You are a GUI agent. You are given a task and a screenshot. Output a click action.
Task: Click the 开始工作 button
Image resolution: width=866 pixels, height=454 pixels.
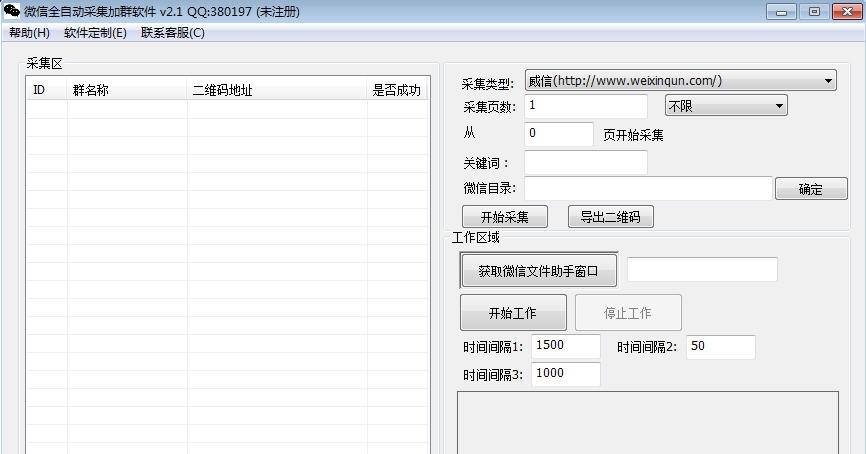click(x=513, y=313)
